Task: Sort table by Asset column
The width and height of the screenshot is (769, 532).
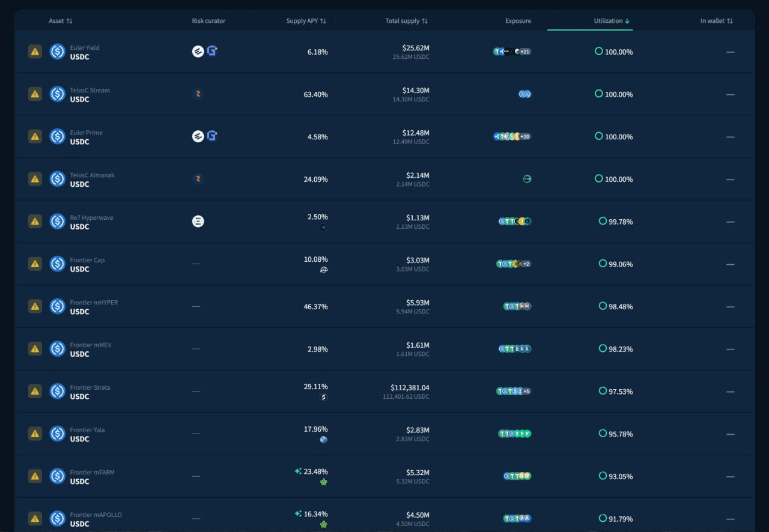Action: [x=61, y=21]
